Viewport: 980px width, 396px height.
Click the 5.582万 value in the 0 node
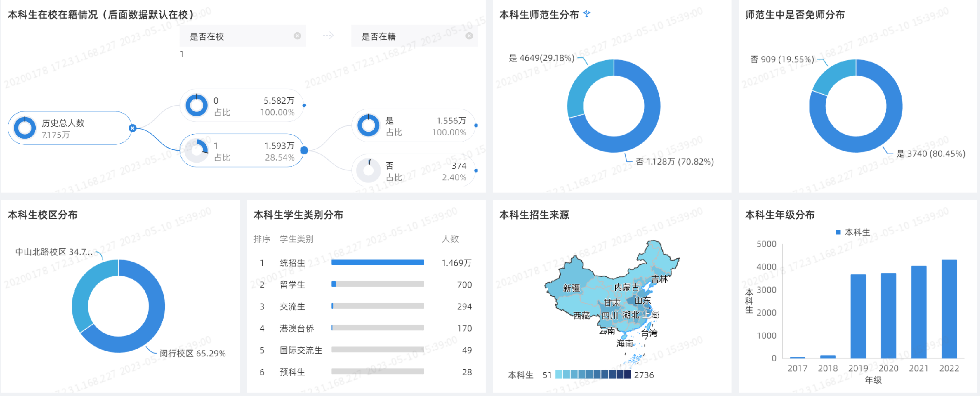[x=279, y=100]
